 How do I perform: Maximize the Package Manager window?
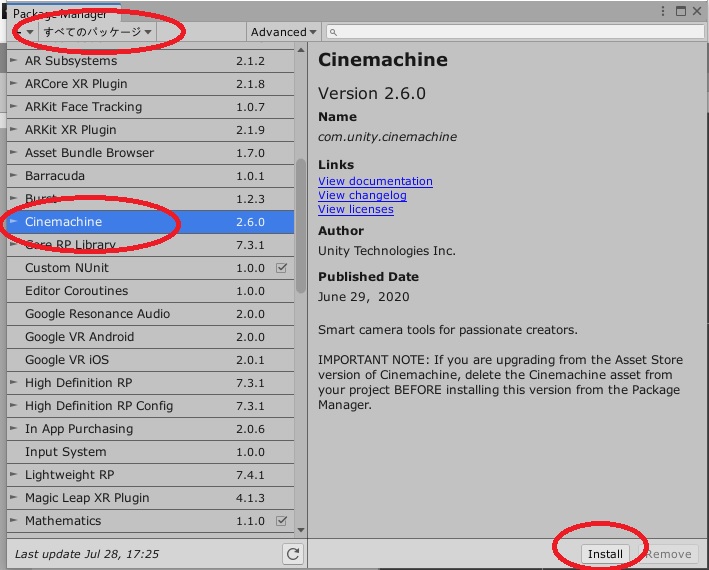click(681, 11)
